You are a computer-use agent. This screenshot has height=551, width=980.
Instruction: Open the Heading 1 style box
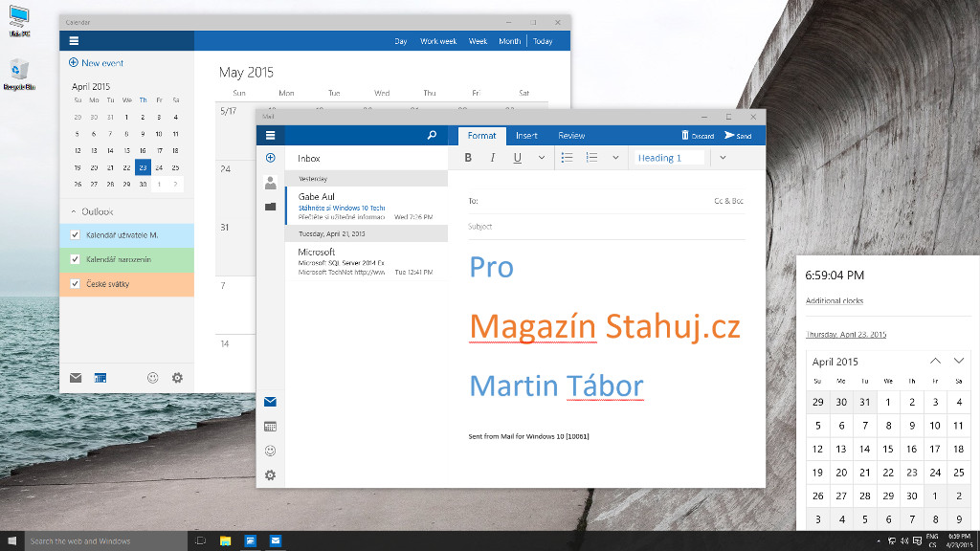coord(669,158)
